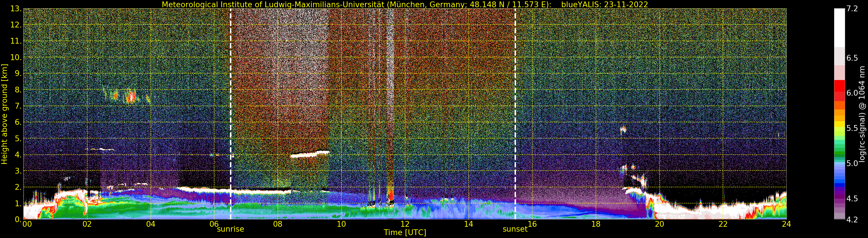This screenshot has height=238, width=868.
Task: Click the 'sunrise' label below the axis
Action: [231, 229]
